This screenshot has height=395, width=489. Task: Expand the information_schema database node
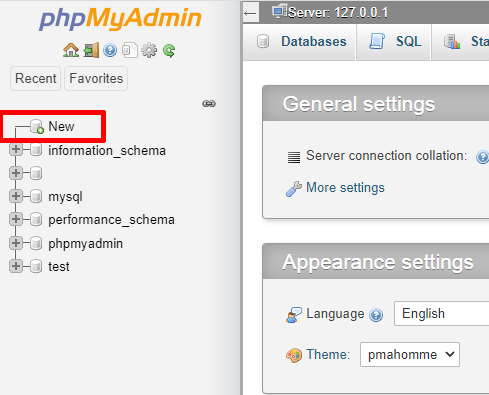[x=16, y=150]
